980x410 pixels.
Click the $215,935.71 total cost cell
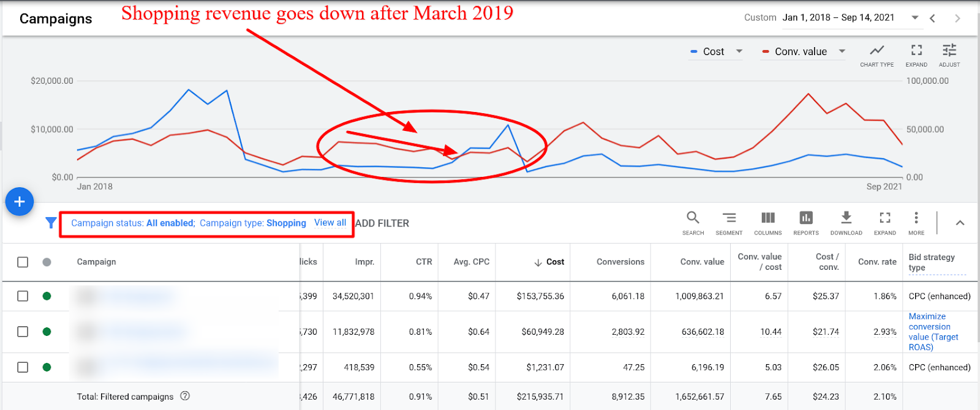540,397
